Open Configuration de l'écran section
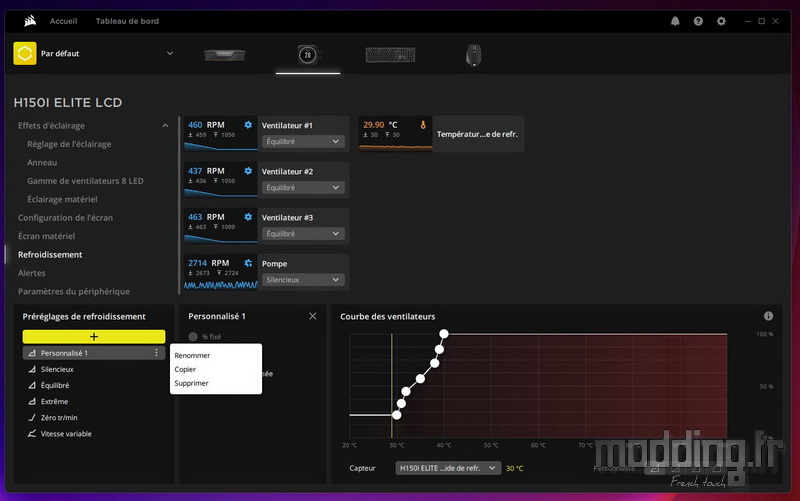800x501 pixels. click(x=65, y=217)
